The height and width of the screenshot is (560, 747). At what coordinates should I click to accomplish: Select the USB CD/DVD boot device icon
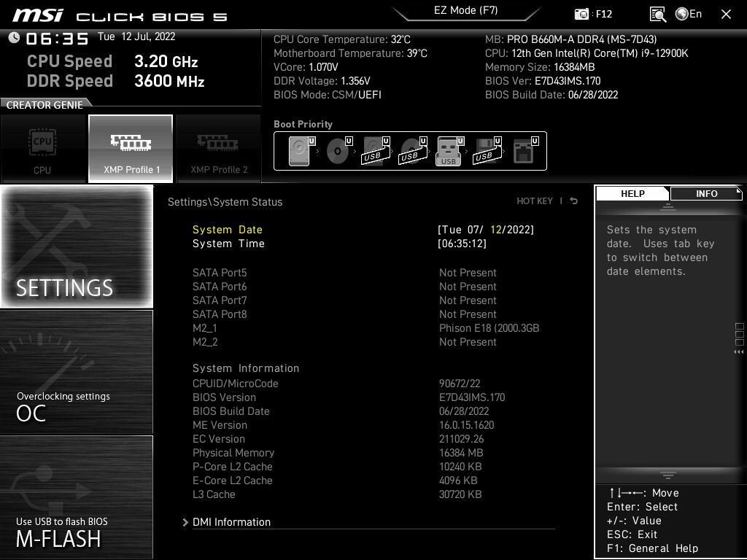pyautogui.click(x=414, y=151)
